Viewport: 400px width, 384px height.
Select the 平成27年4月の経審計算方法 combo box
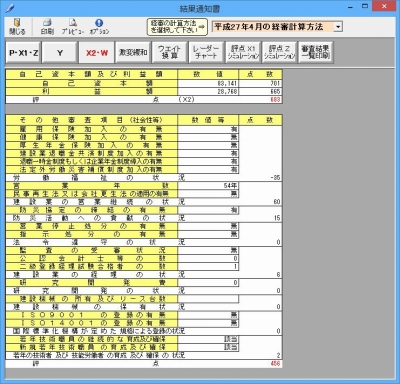[x=277, y=27]
